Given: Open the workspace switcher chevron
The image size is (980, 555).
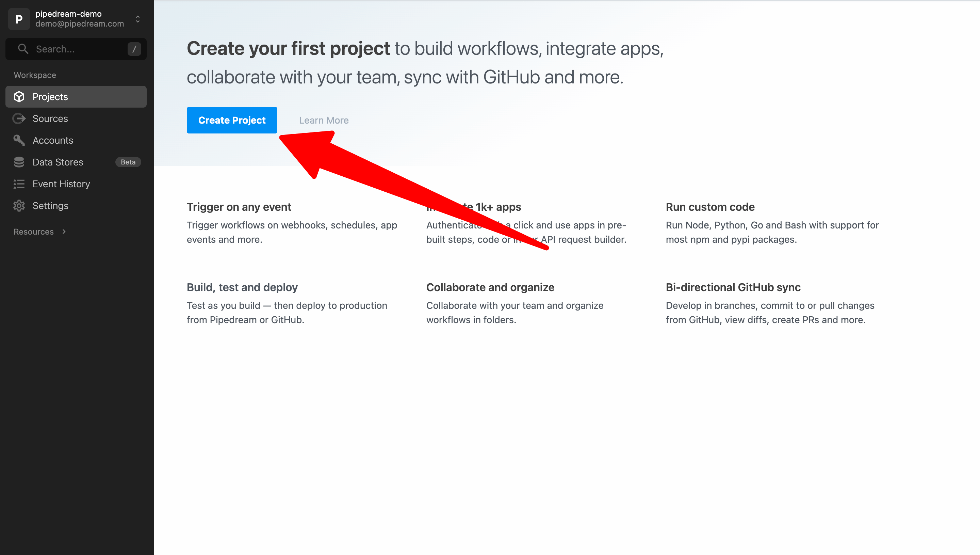Looking at the screenshot, I should [137, 19].
